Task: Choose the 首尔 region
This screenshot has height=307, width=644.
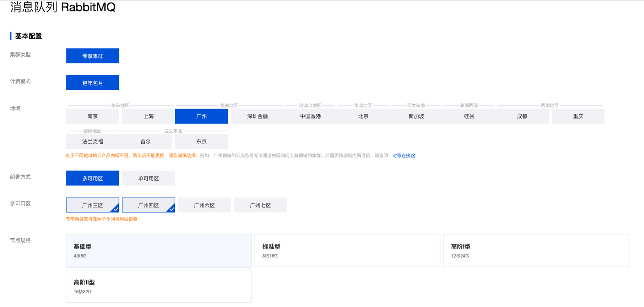Action: pos(146,142)
